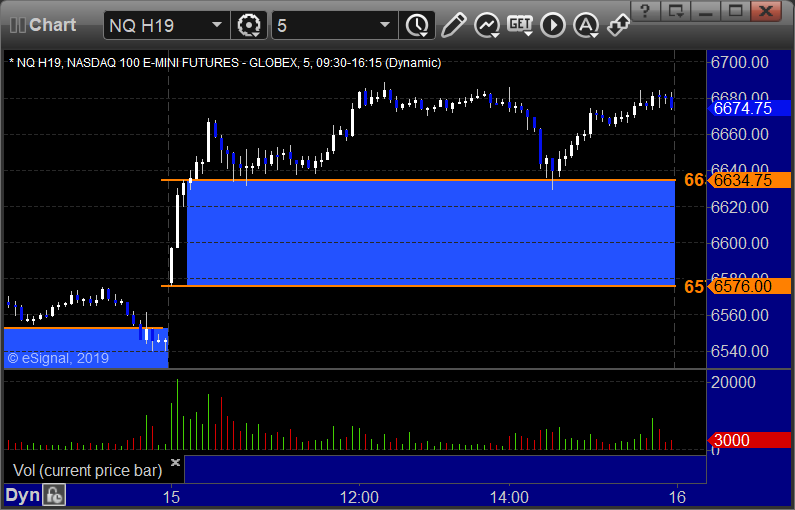This screenshot has height=510, width=795.
Task: Start bar replay with play icon
Action: (553, 25)
